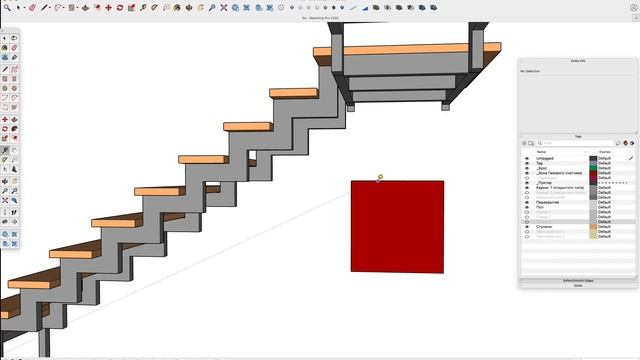Toggle Color by Tag in Tags panel

pos(625,143)
